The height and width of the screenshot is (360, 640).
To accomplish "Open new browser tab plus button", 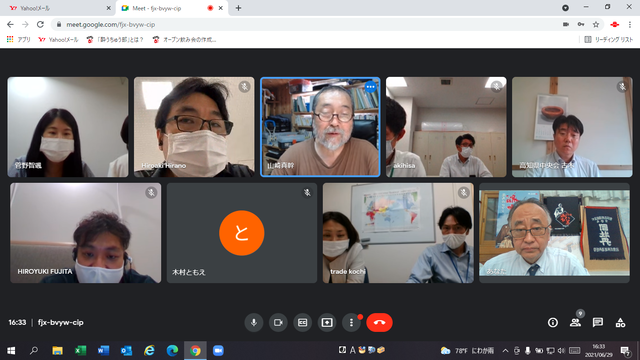I will (238, 8).
